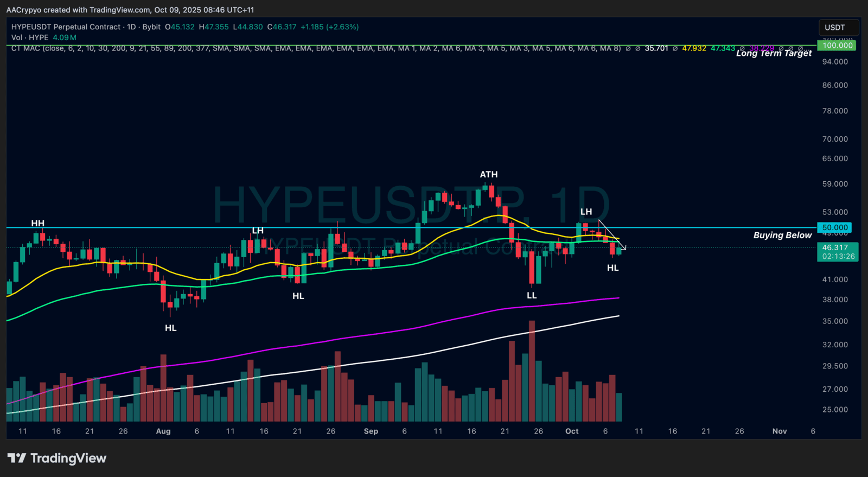Click the Nov label on the time axis

tap(779, 431)
